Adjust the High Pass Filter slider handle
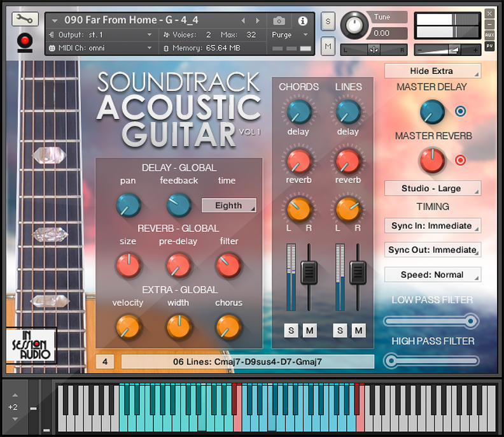504x437 pixels. pos(391,361)
